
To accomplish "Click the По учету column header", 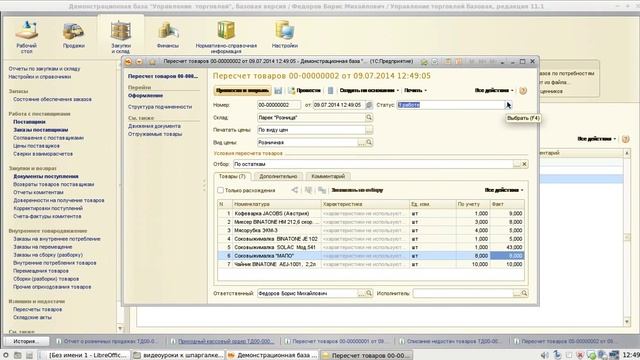I will point(473,204).
